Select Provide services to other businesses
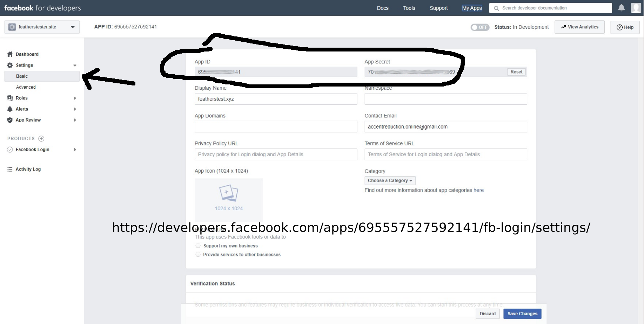The height and width of the screenshot is (324, 644). pyautogui.click(x=198, y=255)
